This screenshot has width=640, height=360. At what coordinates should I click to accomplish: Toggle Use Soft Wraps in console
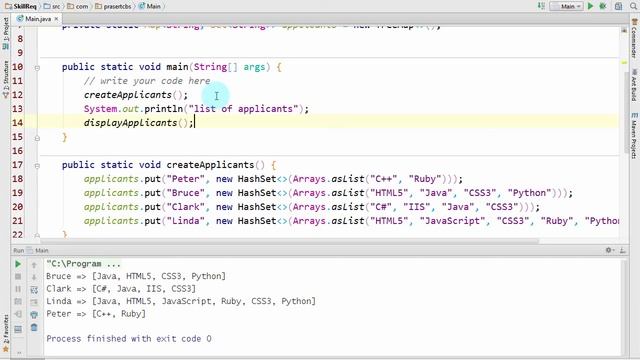coord(34,290)
